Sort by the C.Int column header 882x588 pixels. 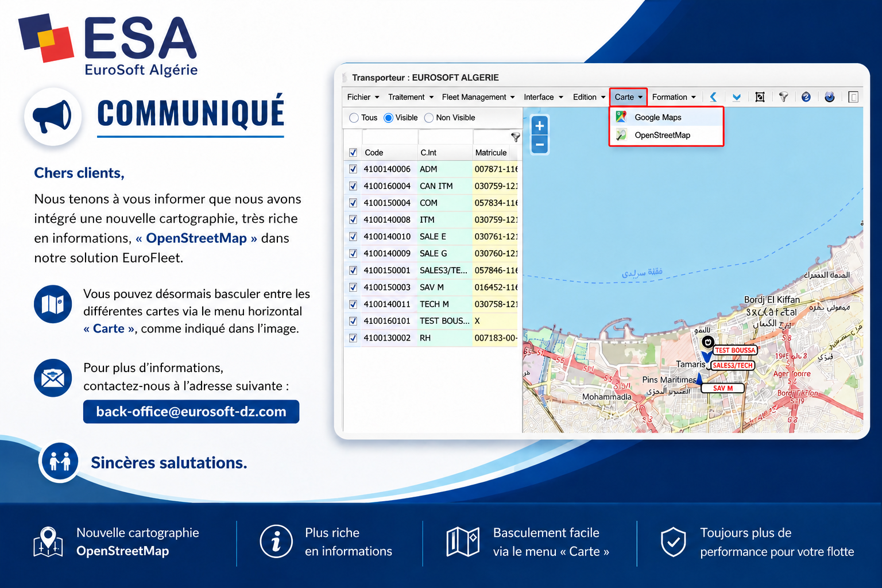444,153
